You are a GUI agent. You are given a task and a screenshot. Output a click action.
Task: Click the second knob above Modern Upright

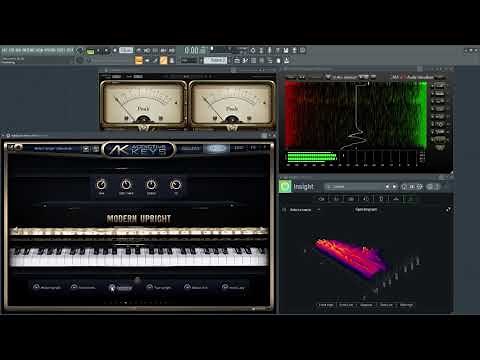coord(126,184)
